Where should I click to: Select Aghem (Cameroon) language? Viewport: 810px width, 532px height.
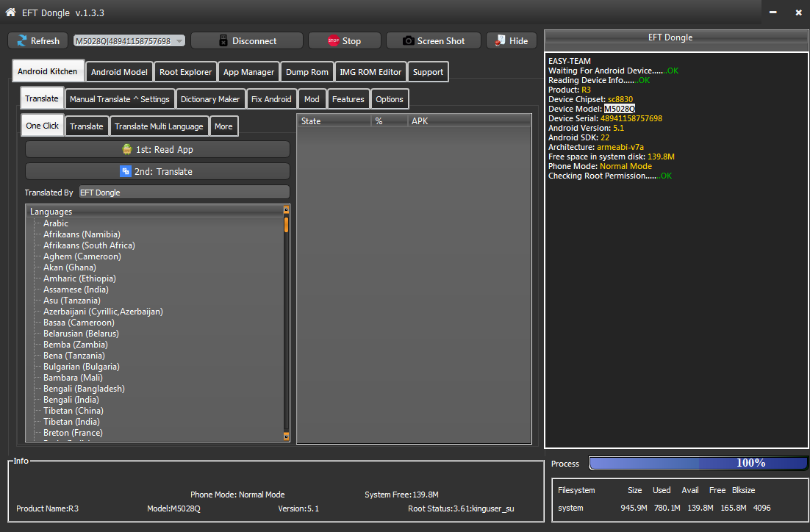coord(82,256)
